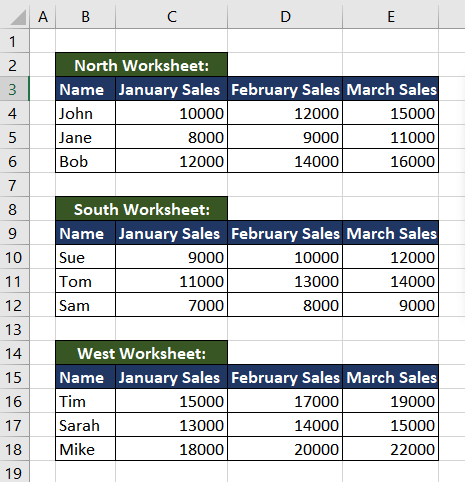Select the cell containing Sue
465x482 pixels.
(86, 257)
